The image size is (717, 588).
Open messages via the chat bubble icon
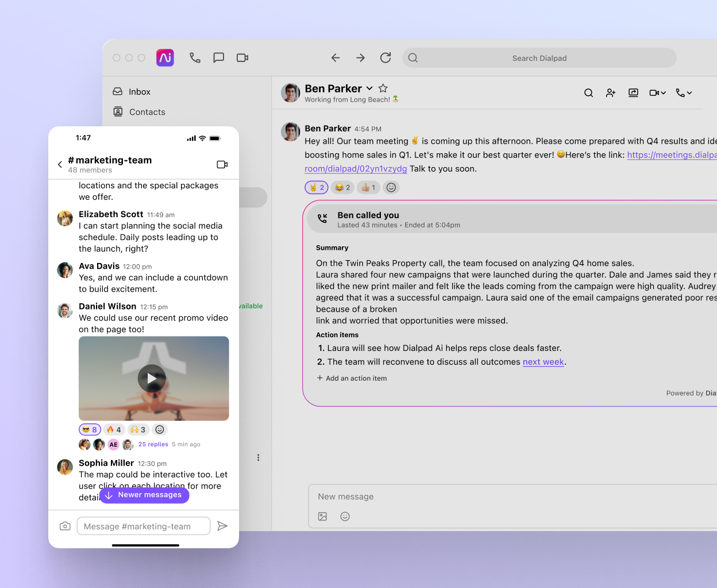[x=218, y=57]
